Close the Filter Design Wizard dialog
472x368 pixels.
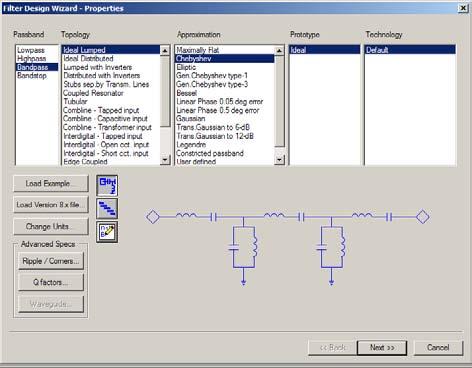[463, 8]
